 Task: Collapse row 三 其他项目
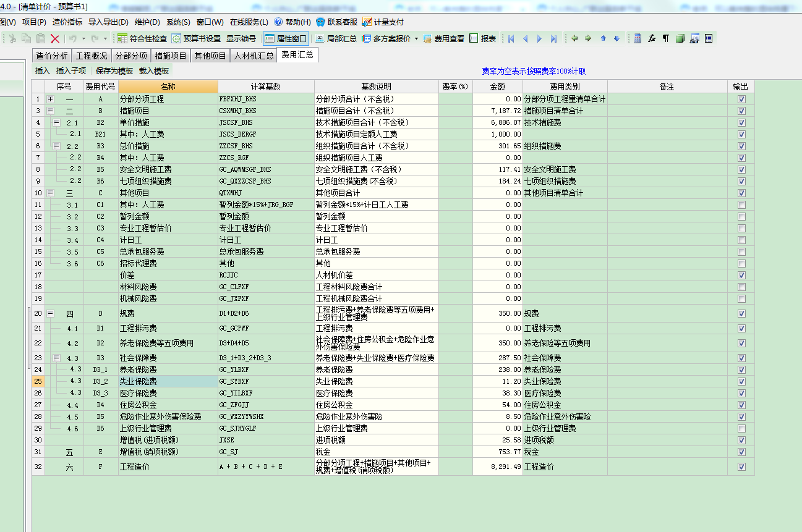click(50, 193)
